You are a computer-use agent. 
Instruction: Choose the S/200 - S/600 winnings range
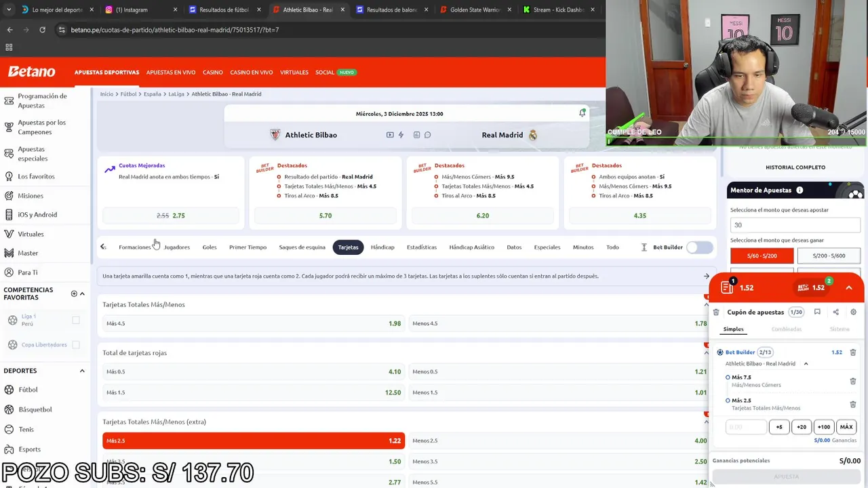(829, 256)
